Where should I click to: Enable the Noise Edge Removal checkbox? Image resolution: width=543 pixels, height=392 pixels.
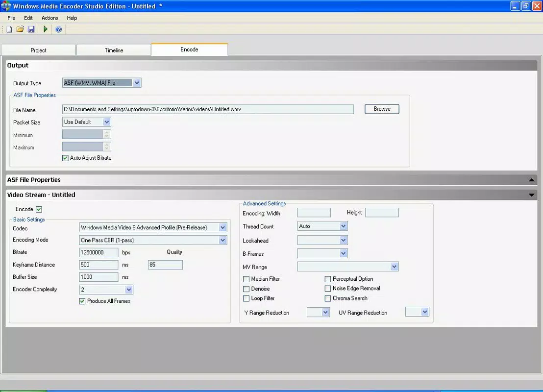pyautogui.click(x=327, y=289)
